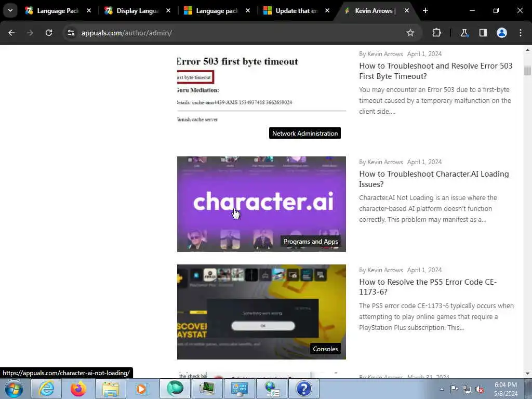532x399 pixels.
Task: Go back to the previous page
Action: click(11, 33)
